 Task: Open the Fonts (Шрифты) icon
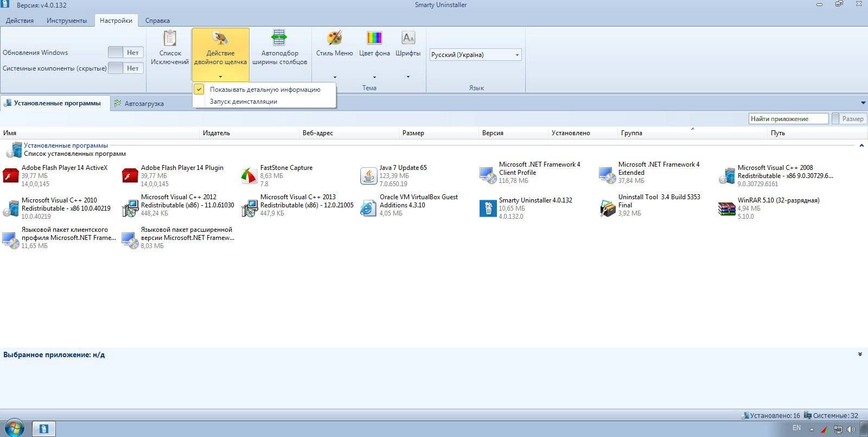408,38
